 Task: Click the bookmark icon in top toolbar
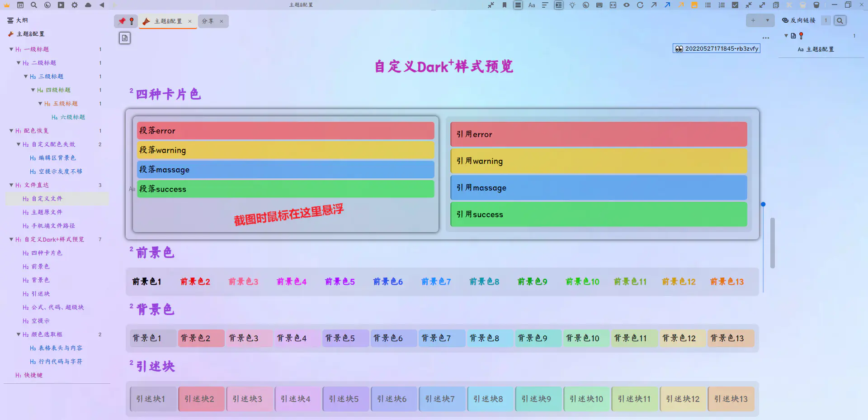click(x=505, y=5)
